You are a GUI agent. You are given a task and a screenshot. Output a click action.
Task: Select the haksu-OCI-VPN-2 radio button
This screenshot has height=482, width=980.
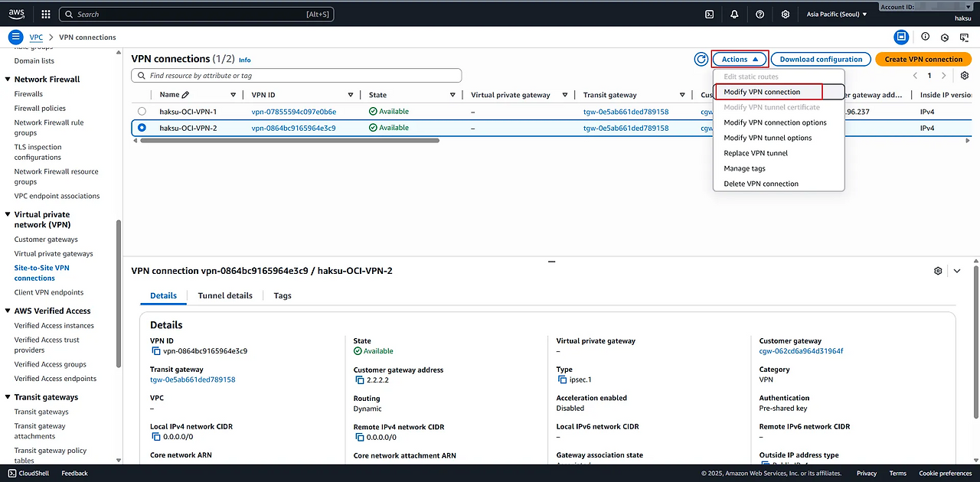pos(142,128)
